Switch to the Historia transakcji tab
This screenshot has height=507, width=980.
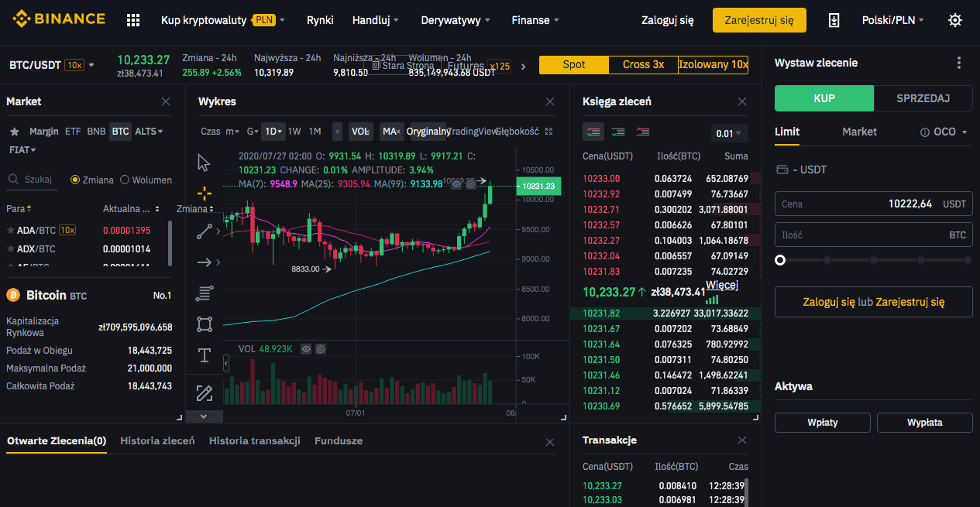tap(254, 440)
